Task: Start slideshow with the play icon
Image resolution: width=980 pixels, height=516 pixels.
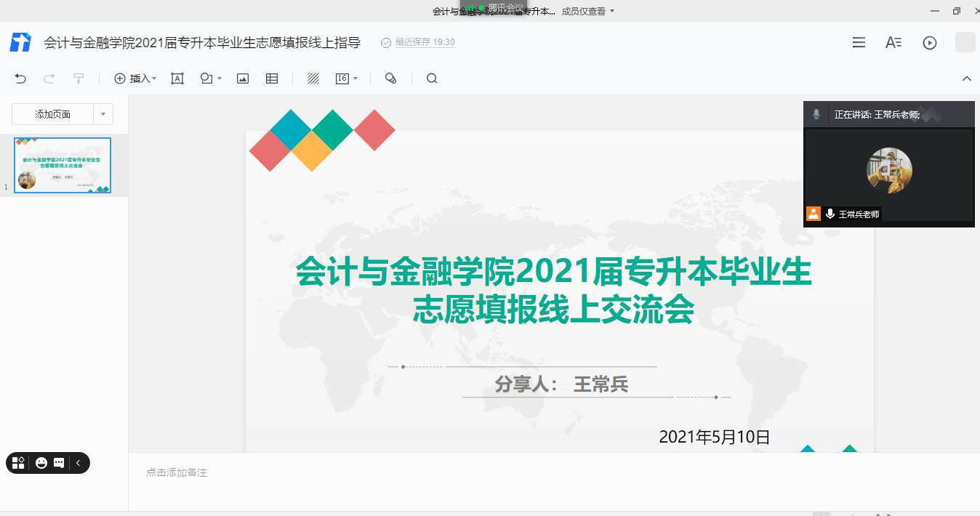Action: click(x=929, y=43)
